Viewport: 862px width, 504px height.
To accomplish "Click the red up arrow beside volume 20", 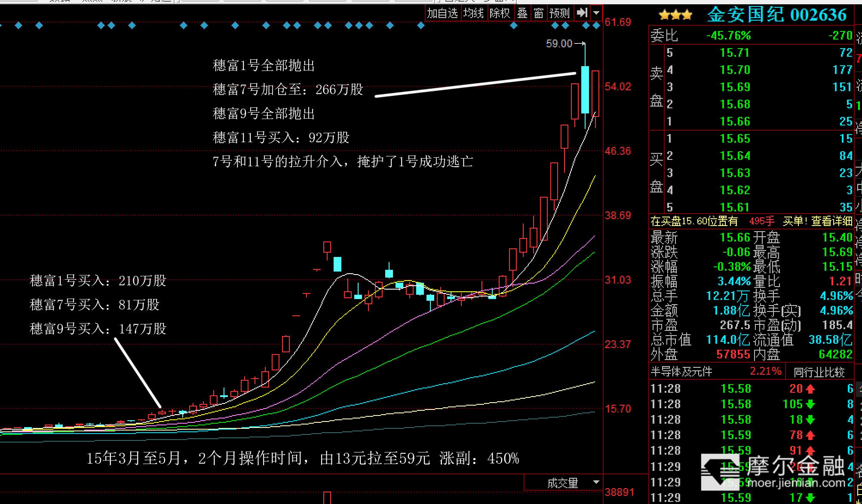I will pos(810,389).
